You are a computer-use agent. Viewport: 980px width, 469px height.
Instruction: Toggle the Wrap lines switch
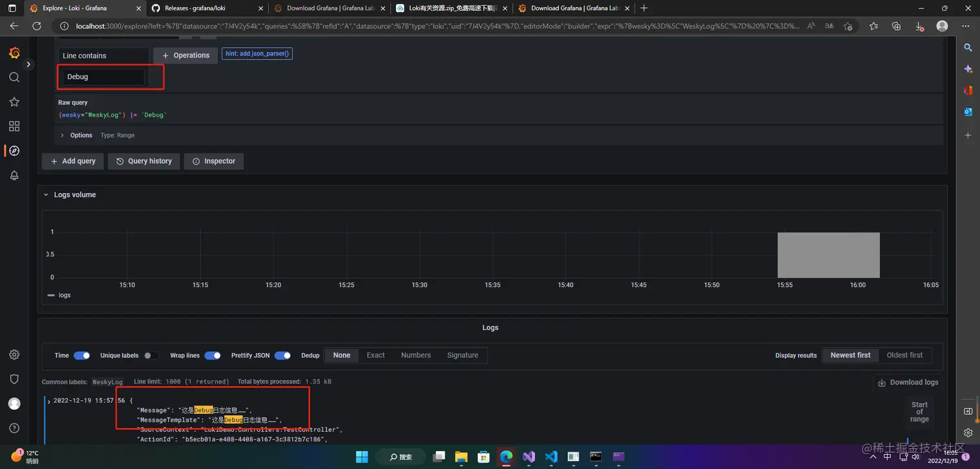click(213, 356)
